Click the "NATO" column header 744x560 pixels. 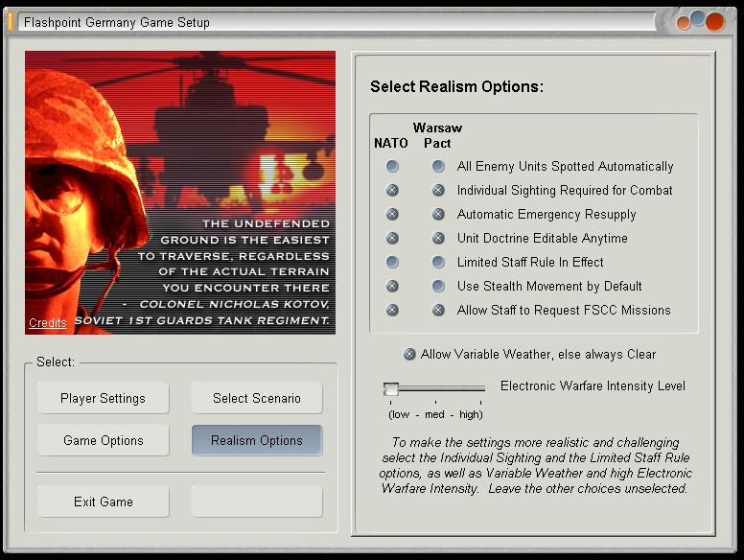coord(390,143)
